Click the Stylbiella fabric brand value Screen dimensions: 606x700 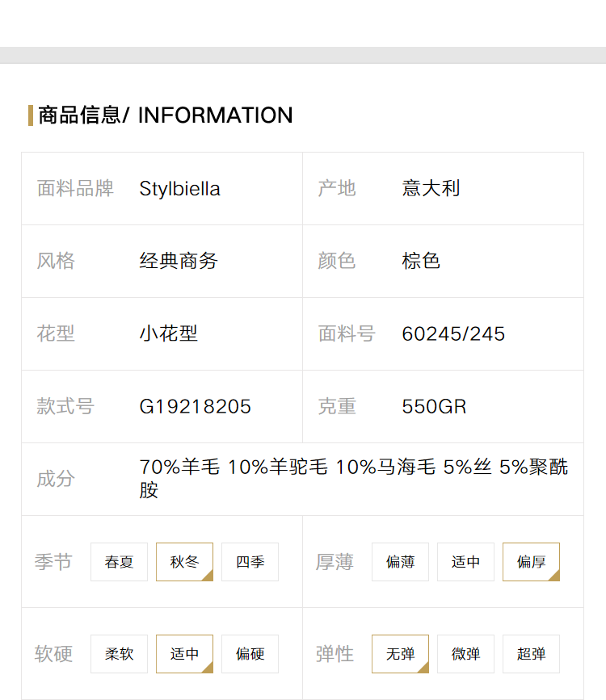[179, 189]
